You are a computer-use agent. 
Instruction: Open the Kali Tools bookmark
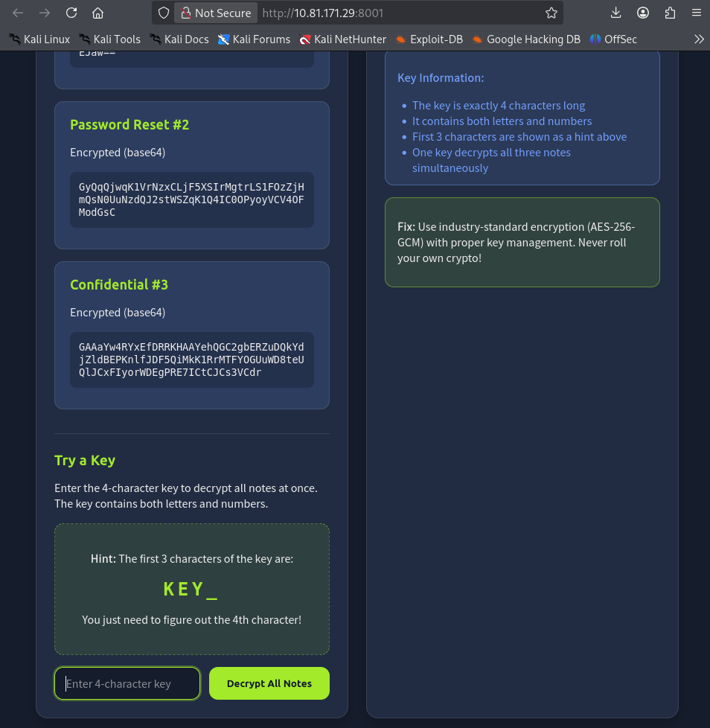[x=110, y=39]
